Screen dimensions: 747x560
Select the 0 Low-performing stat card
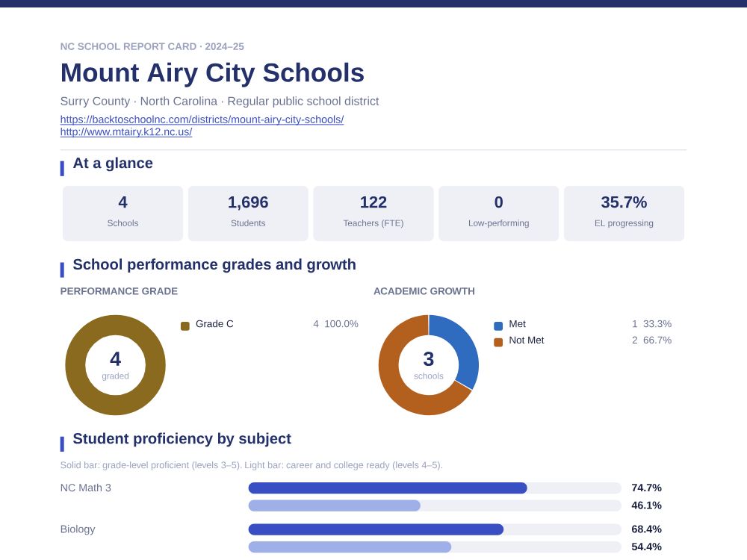tap(499, 214)
